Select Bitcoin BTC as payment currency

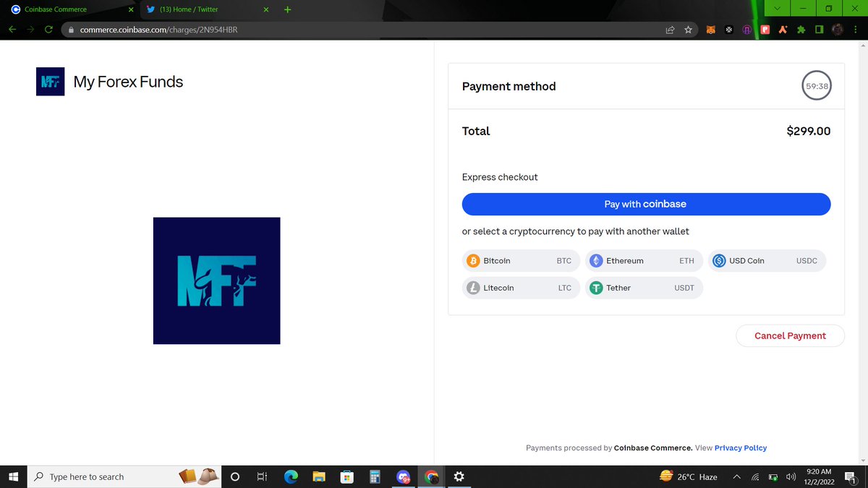tap(521, 261)
